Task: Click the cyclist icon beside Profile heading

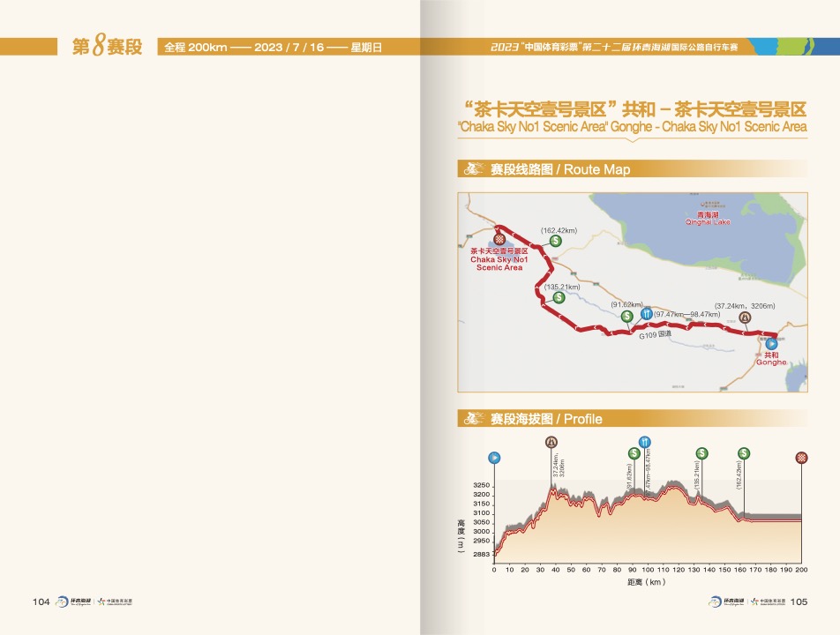Action: (x=474, y=419)
